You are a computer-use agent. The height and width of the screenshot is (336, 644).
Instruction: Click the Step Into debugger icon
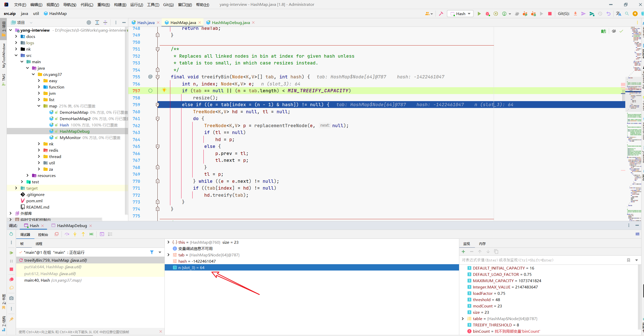[75, 234]
